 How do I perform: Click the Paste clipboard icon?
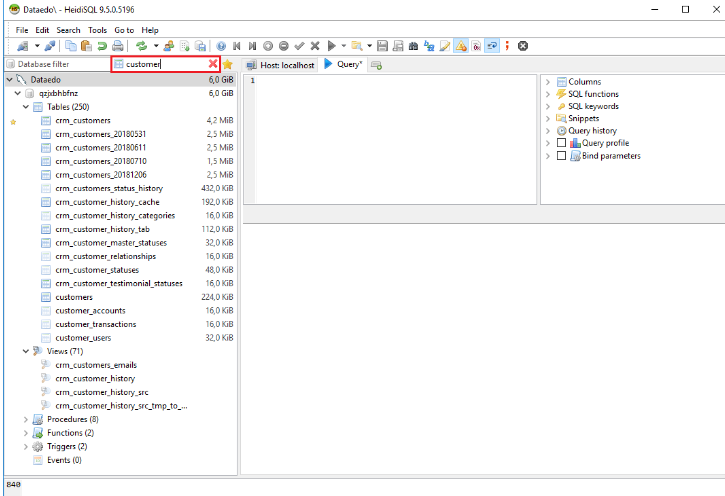coord(86,46)
